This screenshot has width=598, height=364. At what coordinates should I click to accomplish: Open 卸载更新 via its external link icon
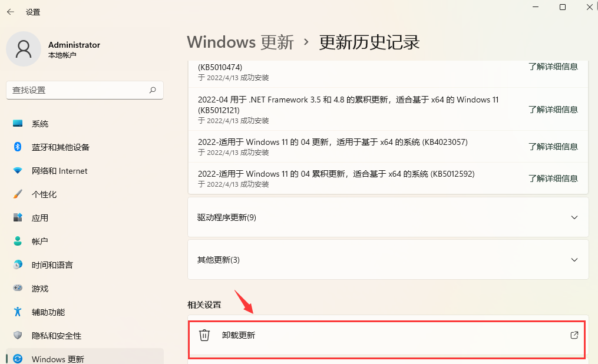pyautogui.click(x=573, y=335)
